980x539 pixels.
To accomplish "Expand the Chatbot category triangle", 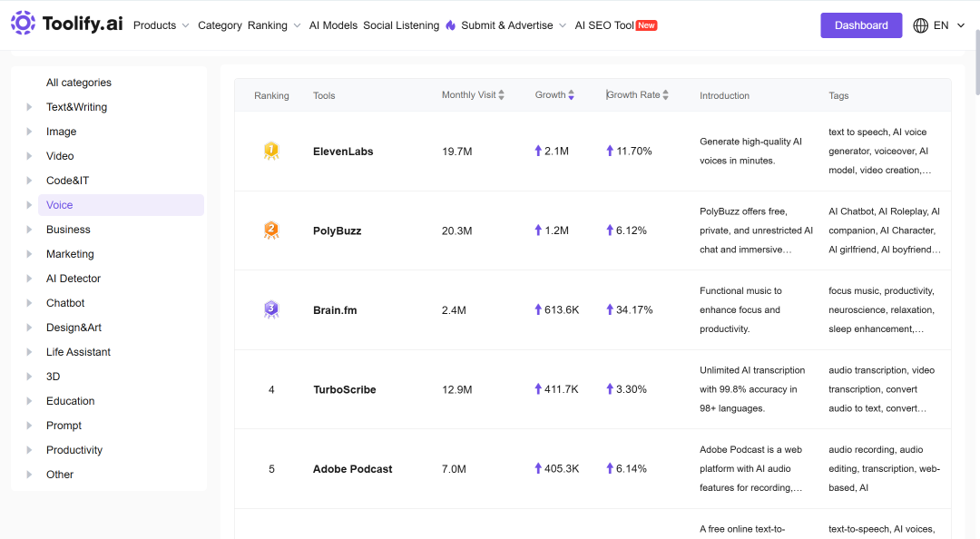I will tap(29, 303).
